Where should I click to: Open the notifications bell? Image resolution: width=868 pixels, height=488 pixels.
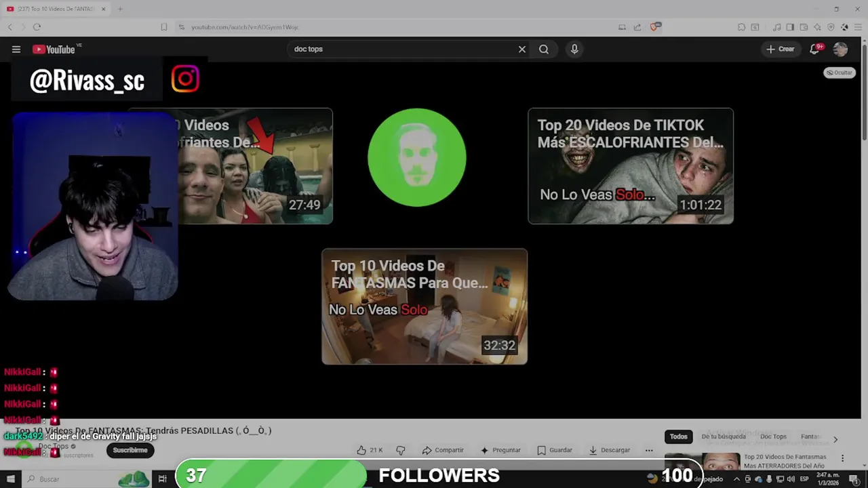816,49
